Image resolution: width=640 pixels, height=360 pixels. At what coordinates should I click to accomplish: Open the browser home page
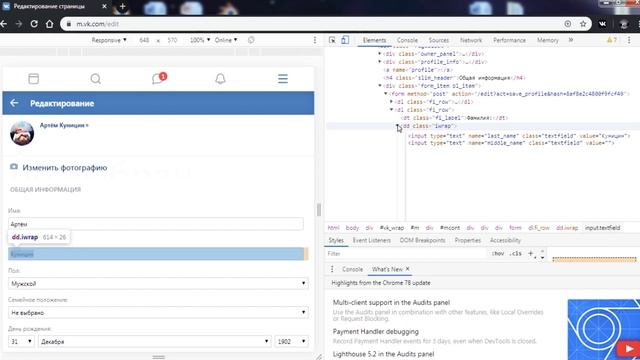49,24
